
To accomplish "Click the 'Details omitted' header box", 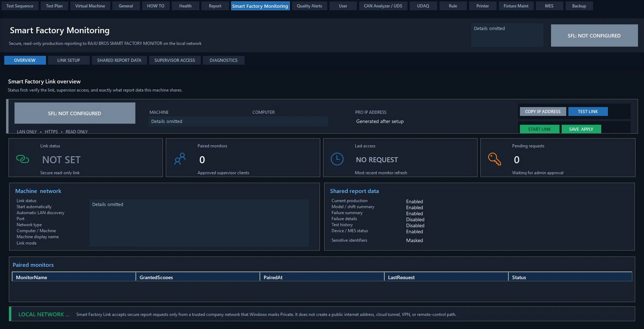I will (507, 35).
